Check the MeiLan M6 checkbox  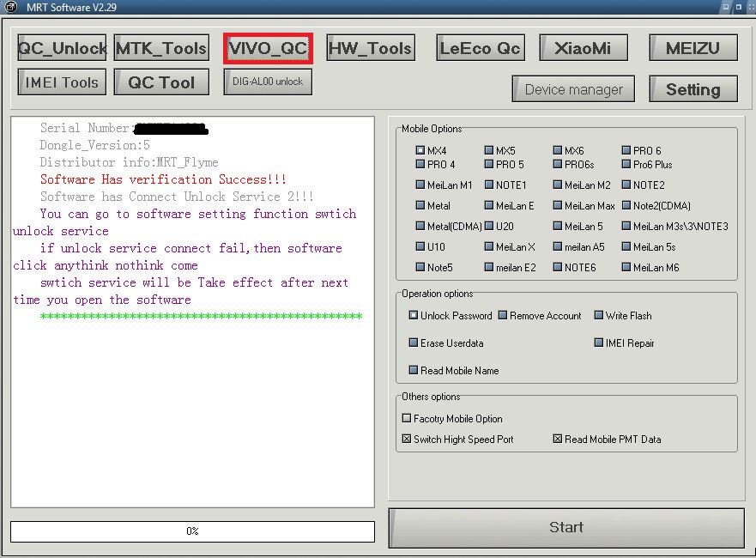pyautogui.click(x=626, y=267)
